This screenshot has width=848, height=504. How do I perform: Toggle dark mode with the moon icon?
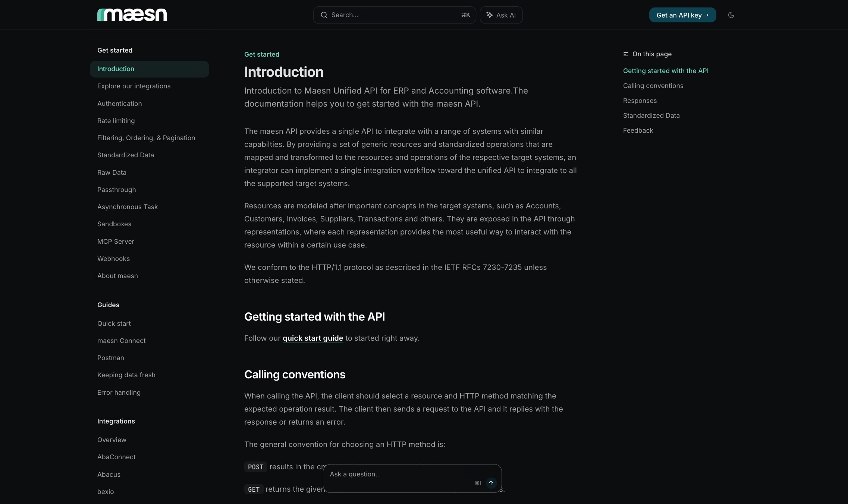coord(731,15)
